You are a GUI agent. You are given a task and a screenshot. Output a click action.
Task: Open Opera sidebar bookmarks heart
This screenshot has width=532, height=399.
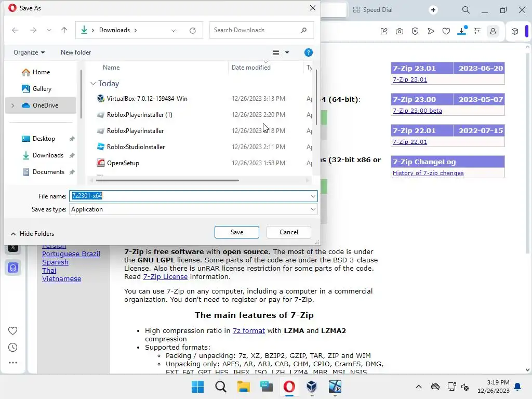pos(12,330)
